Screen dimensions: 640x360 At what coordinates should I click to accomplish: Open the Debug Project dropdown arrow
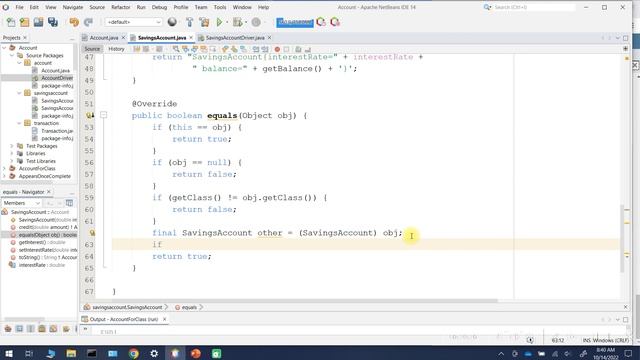[246, 22]
